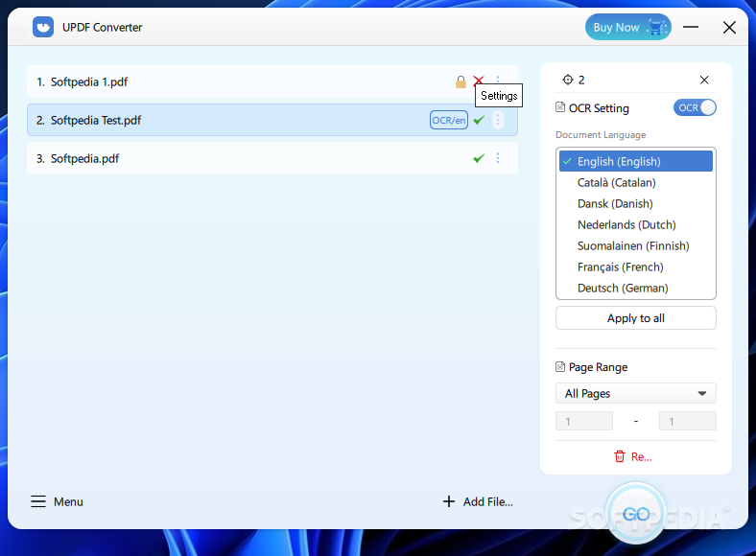Select the Softpedia 1.pdf file row

272,81
